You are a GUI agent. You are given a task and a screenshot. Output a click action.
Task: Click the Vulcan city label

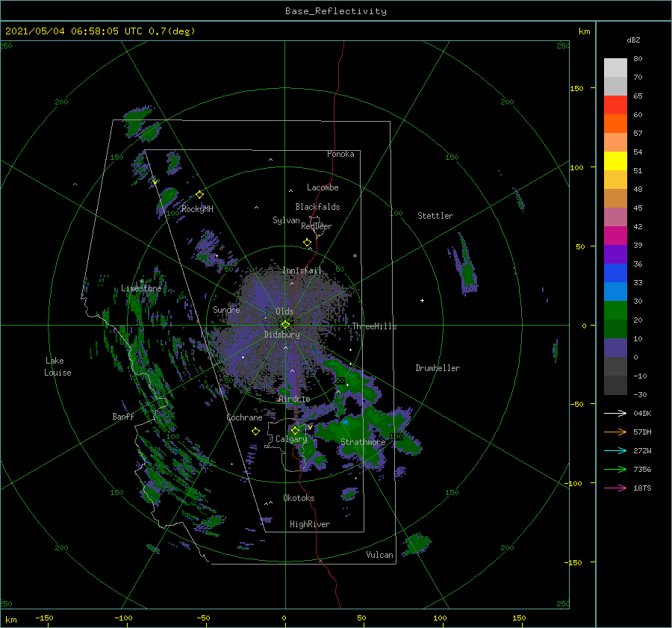[380, 555]
